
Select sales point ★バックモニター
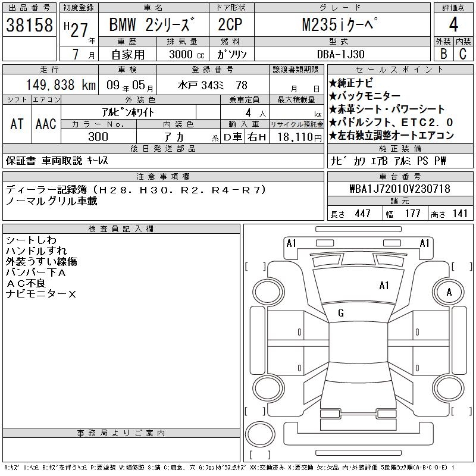click(x=364, y=96)
